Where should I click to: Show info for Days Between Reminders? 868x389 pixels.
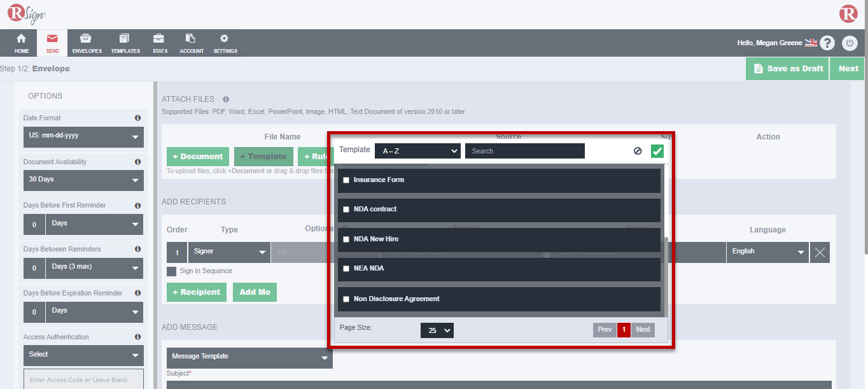point(137,250)
